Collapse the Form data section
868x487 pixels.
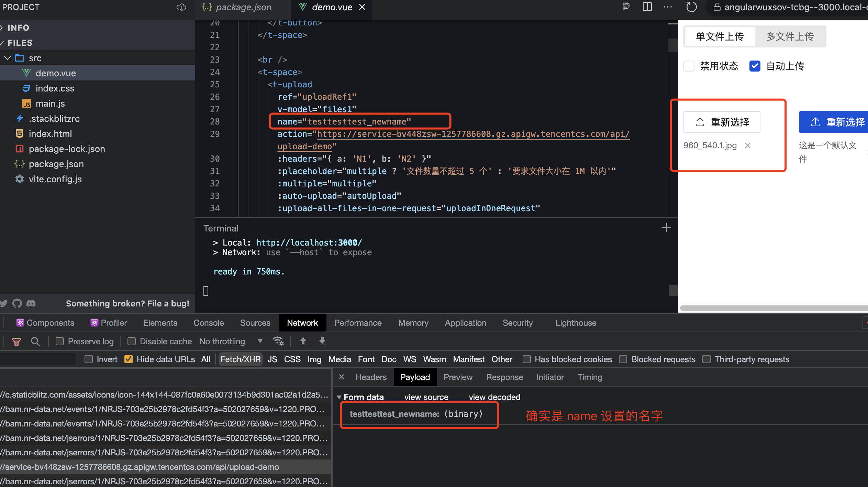340,397
